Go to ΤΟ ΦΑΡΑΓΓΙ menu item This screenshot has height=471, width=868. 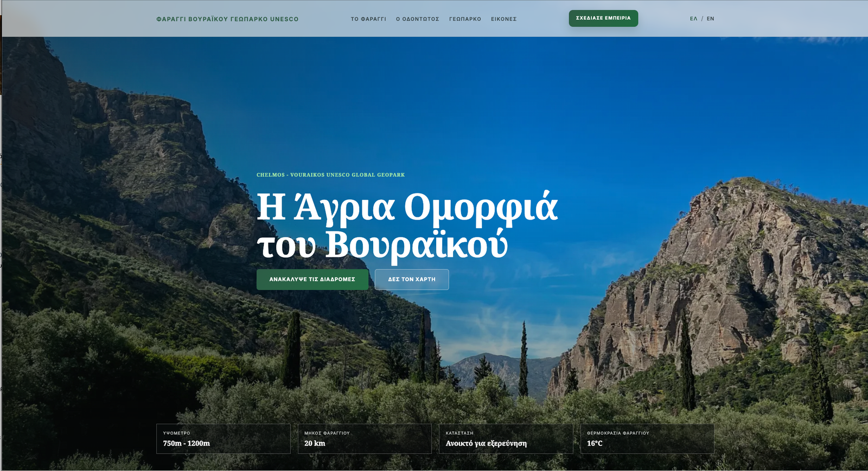(x=368, y=19)
